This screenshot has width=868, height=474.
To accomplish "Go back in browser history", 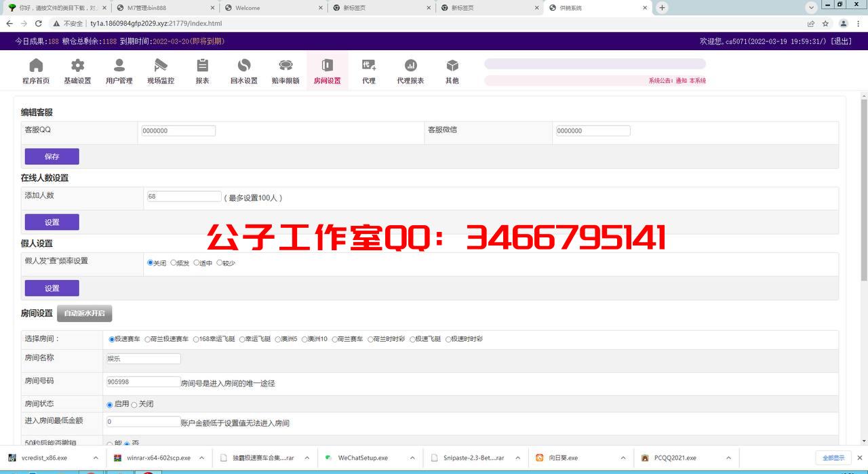I will (9, 23).
